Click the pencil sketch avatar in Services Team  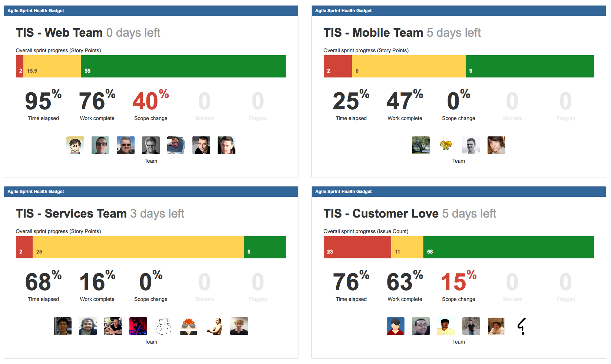(164, 326)
